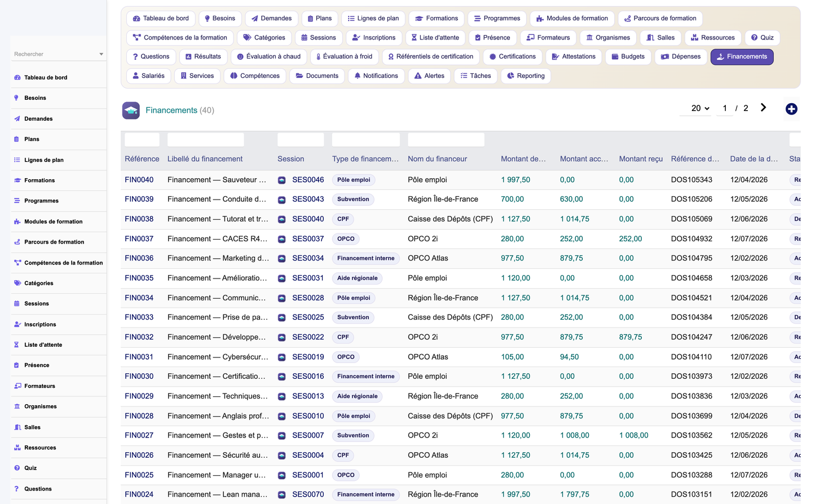The image size is (815, 504).
Task: Click the Organismes building icon in the sidebar
Action: [x=17, y=406]
